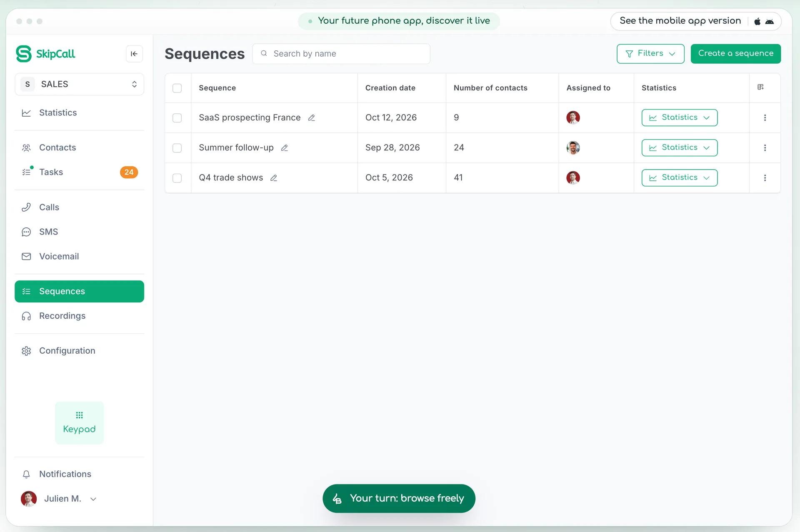Click assigned user avatar in SaaS prospecting row
The width and height of the screenshot is (800, 532).
click(x=573, y=117)
